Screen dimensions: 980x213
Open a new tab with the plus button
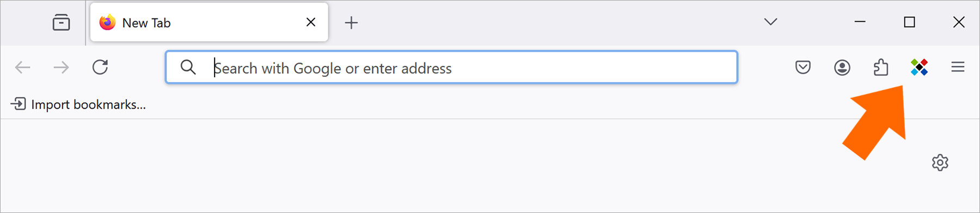click(352, 23)
